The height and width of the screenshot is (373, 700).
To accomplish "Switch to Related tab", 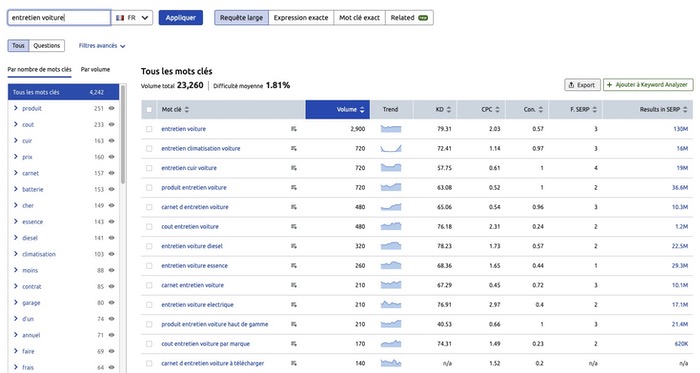I will 409,18.
